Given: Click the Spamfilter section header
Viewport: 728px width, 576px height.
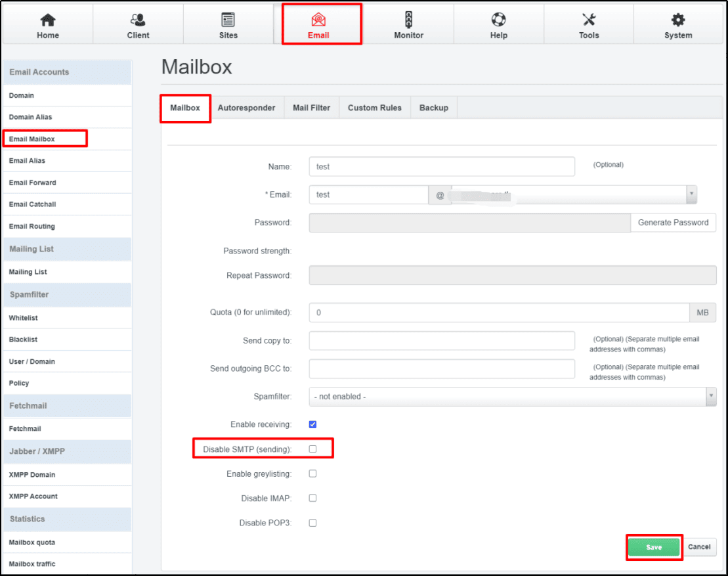Looking at the screenshot, I should click(68, 294).
